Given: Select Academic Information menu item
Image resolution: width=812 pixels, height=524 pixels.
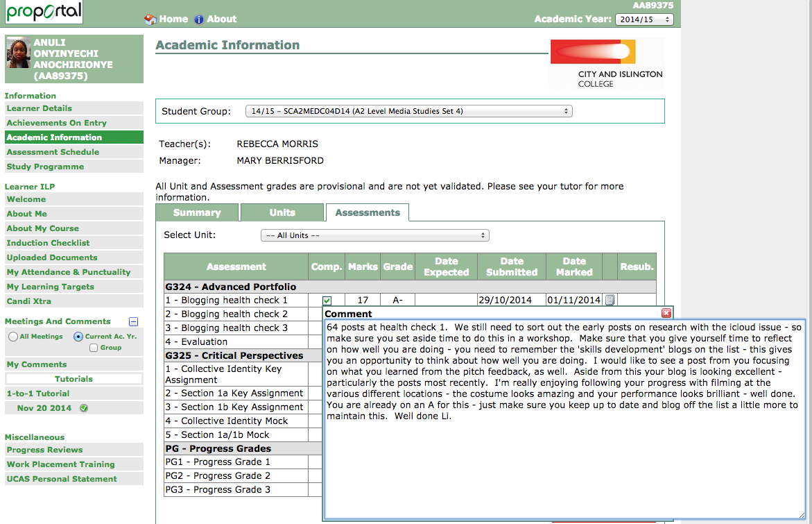Looking at the screenshot, I should pos(74,137).
